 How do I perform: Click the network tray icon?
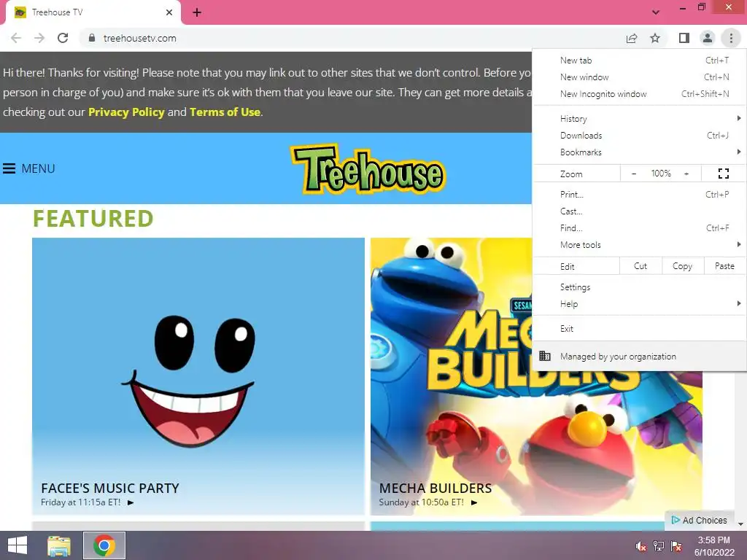click(659, 546)
